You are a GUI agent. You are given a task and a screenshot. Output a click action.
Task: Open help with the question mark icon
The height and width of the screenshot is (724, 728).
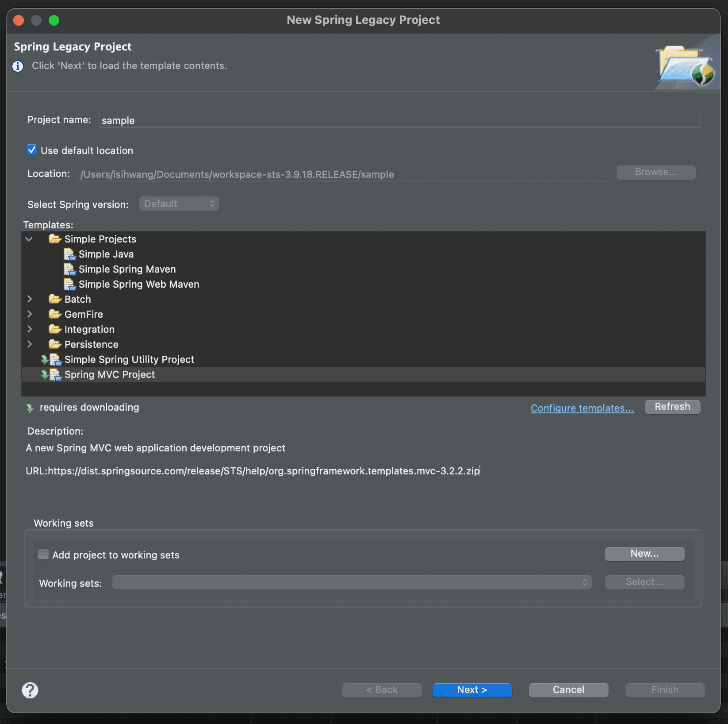30,690
